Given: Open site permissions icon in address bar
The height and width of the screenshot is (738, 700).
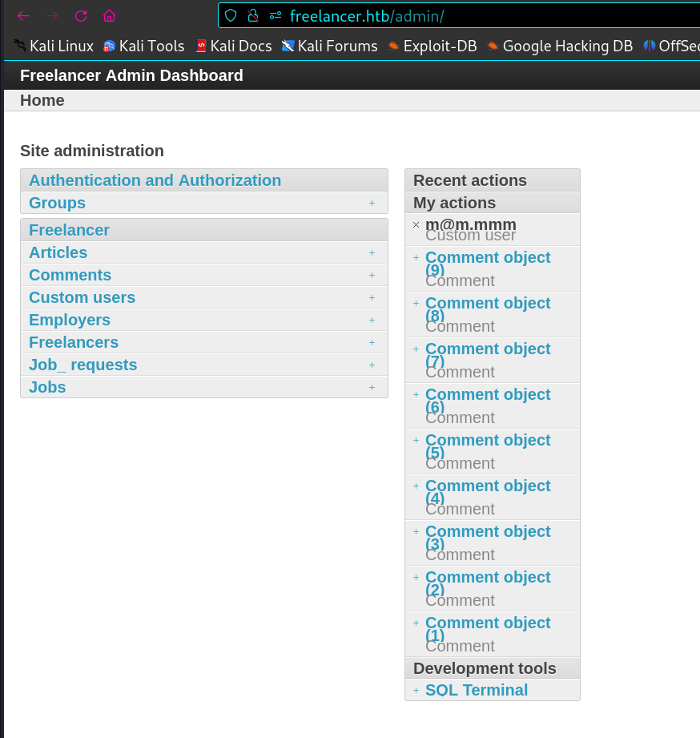Looking at the screenshot, I should [276, 16].
